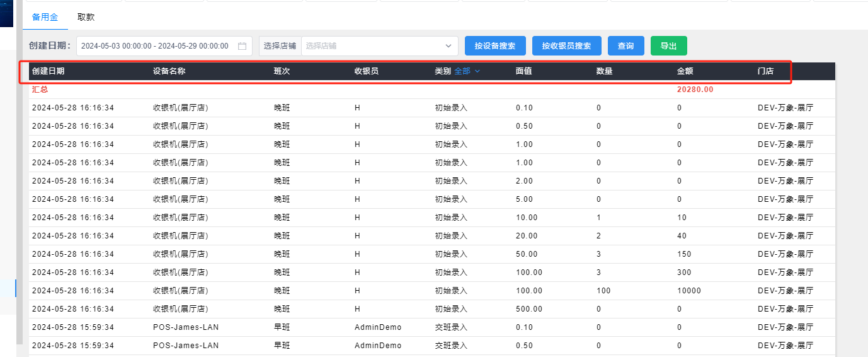Switch to the 备用金 tab
Image resolution: width=868 pixels, height=357 pixels.
click(x=45, y=17)
